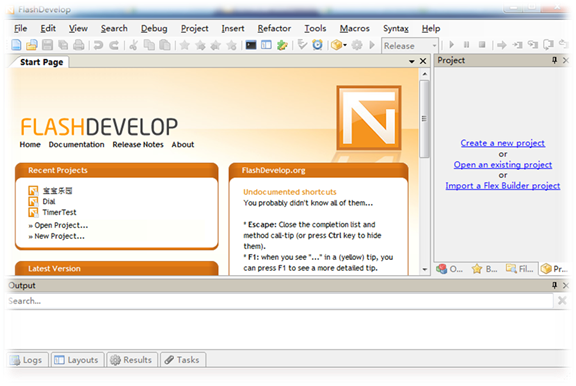Click the Home link on Start Page
The height and width of the screenshot is (386, 576).
tap(30, 145)
